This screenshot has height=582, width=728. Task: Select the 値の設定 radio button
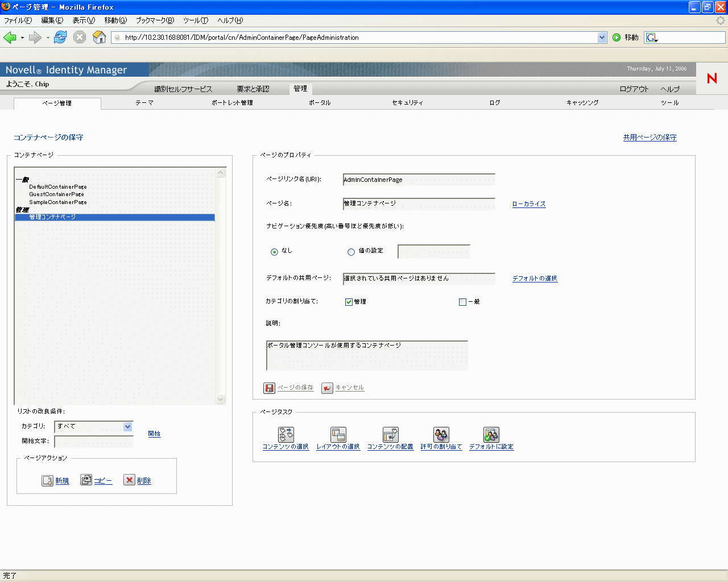(351, 252)
